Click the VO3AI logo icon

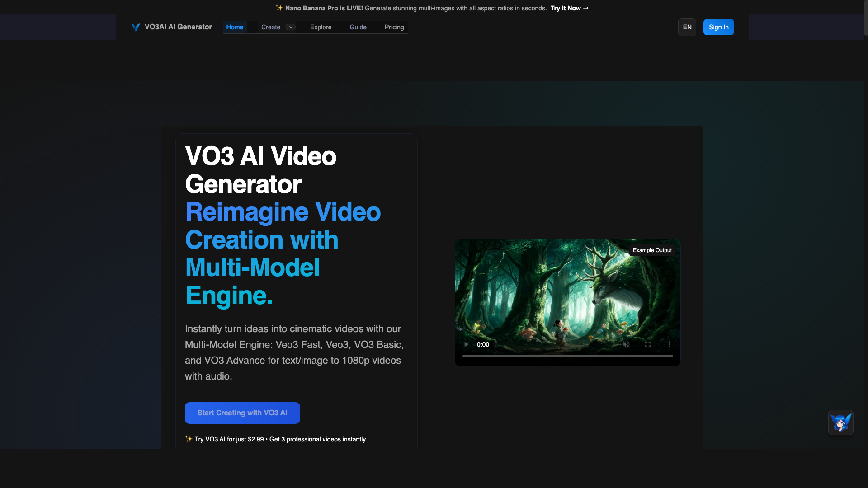click(135, 27)
